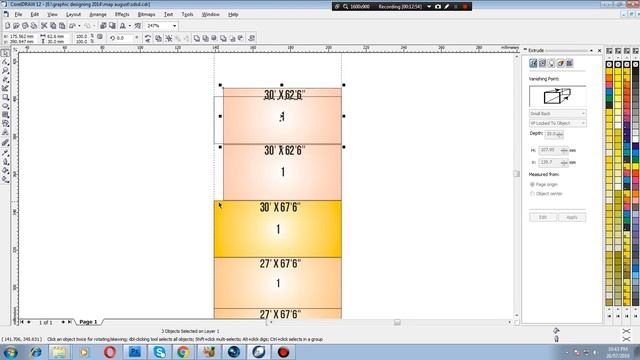Viewport: 640px width, 360px height.
Task: Open the Windows Start button
Action: 11,352
